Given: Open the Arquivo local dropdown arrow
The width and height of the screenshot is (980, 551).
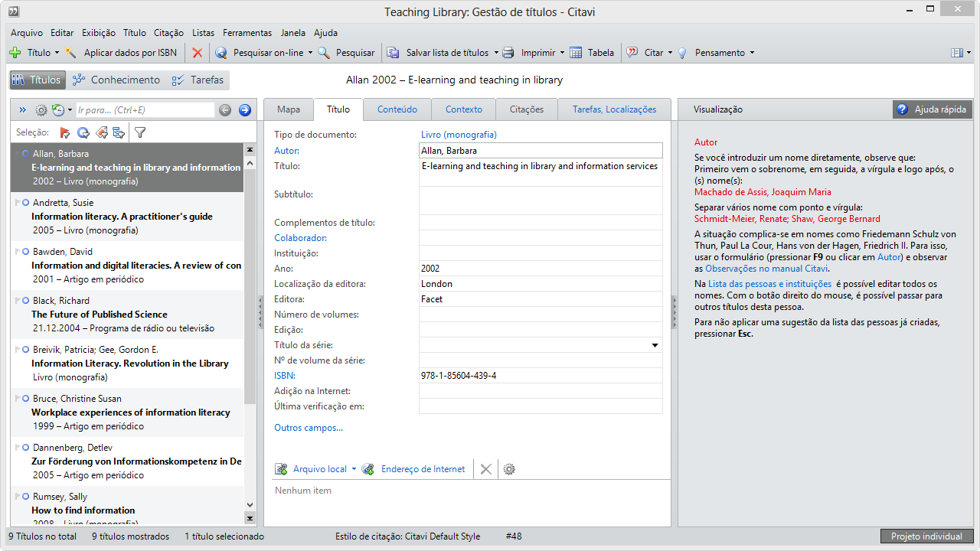Looking at the screenshot, I should point(354,469).
